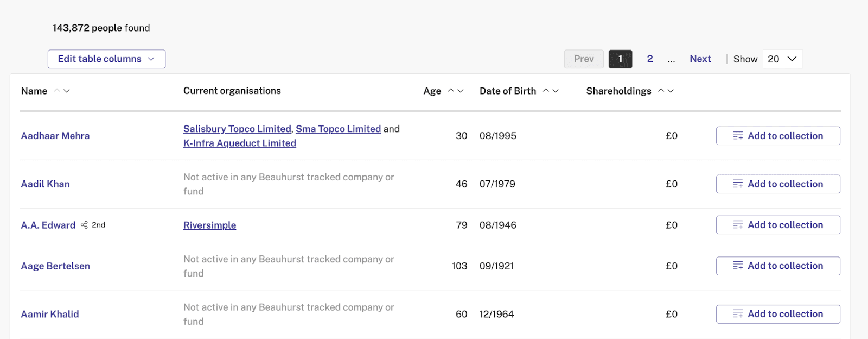This screenshot has width=868, height=339.
Task: Click the Current organisations column header
Action: (x=232, y=91)
